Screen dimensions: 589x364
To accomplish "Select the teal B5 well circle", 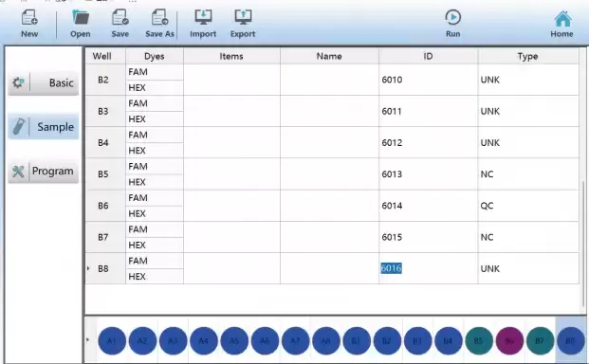I will click(479, 340).
